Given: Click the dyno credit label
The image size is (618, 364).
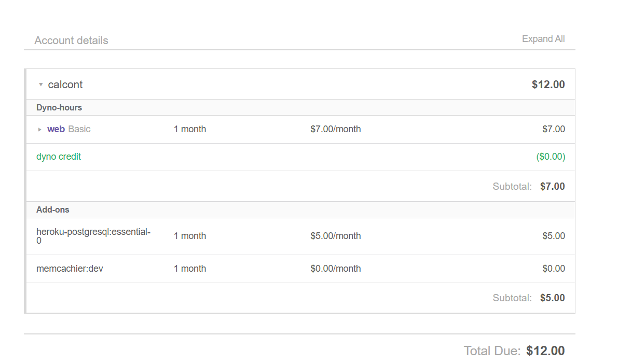Looking at the screenshot, I should tap(59, 157).
